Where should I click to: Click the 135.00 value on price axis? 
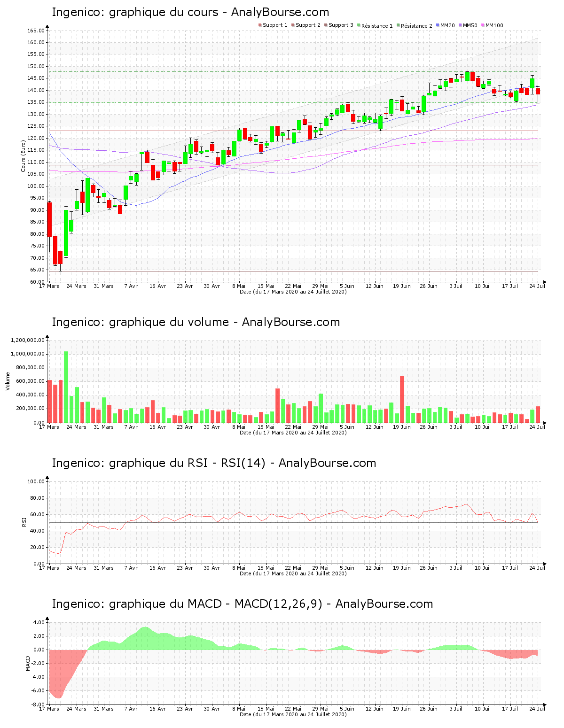36,102
